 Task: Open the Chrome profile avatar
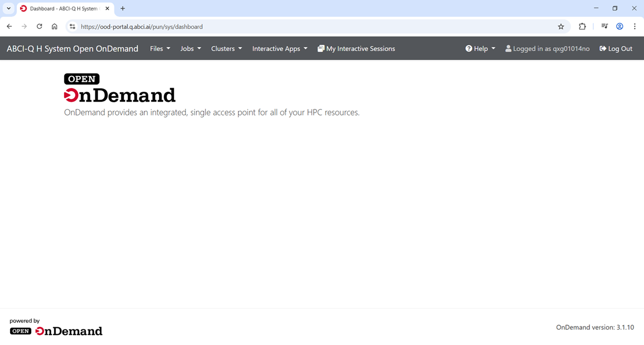point(620,27)
